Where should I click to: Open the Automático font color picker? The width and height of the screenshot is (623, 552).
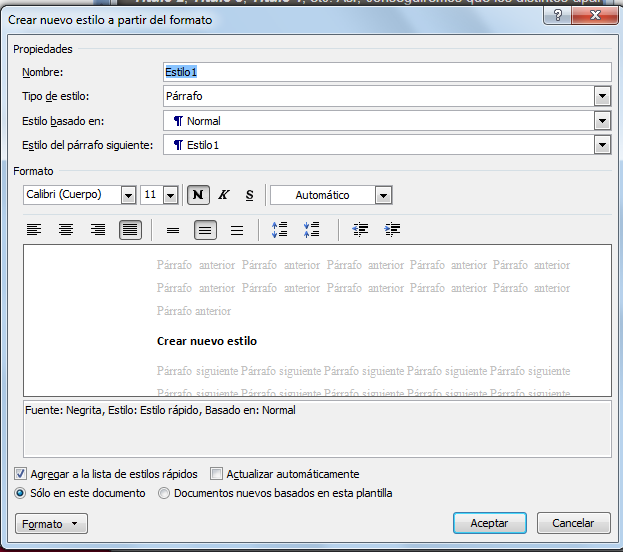tap(383, 195)
